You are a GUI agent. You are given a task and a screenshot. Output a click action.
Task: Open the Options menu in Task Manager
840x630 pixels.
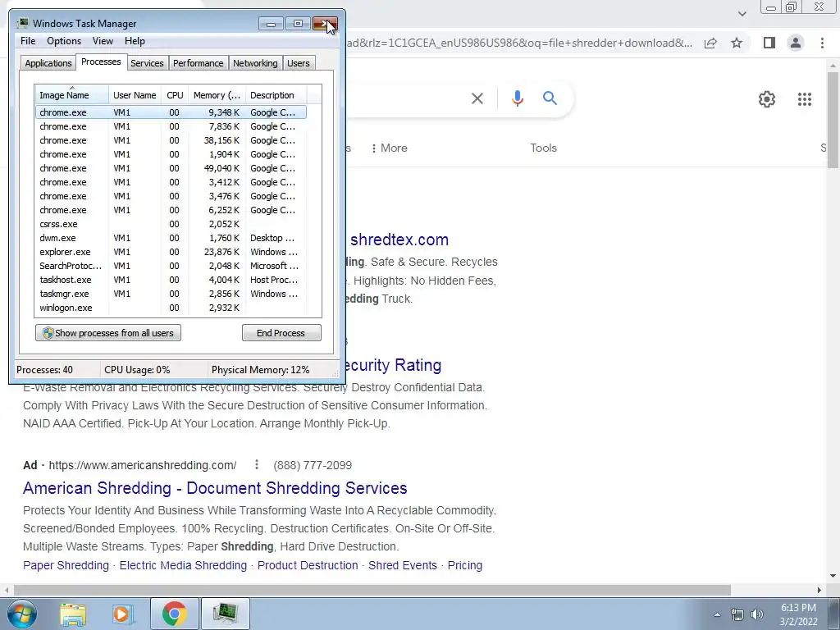(x=64, y=41)
